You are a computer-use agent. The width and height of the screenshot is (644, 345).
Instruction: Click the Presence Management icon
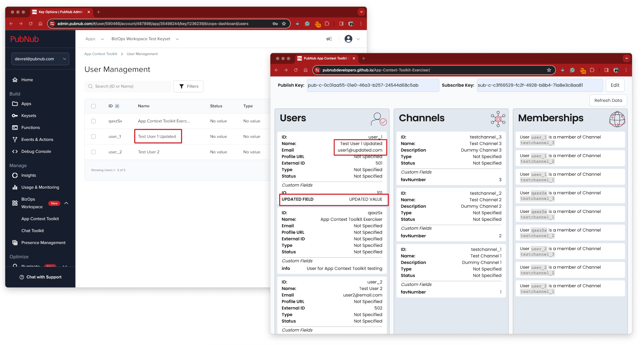tap(14, 242)
